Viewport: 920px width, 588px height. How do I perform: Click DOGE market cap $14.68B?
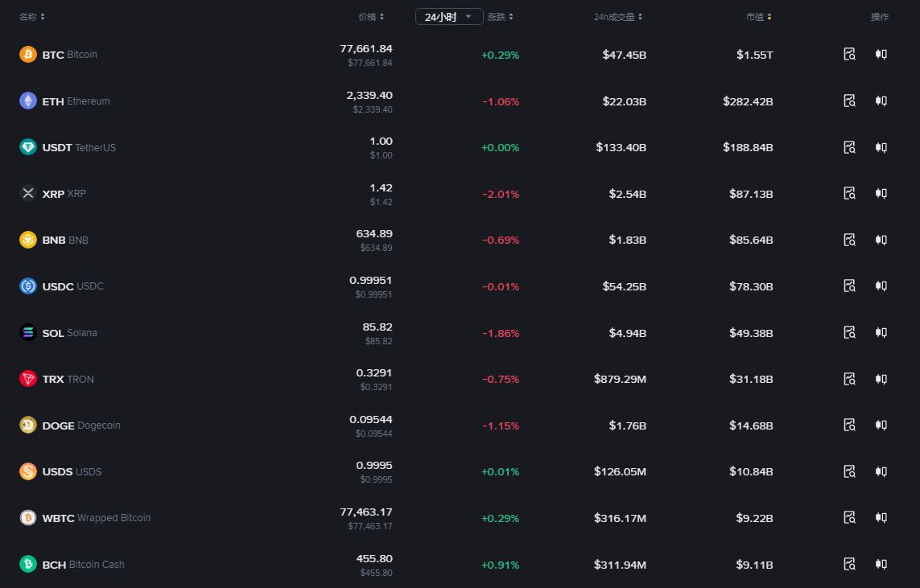point(751,425)
